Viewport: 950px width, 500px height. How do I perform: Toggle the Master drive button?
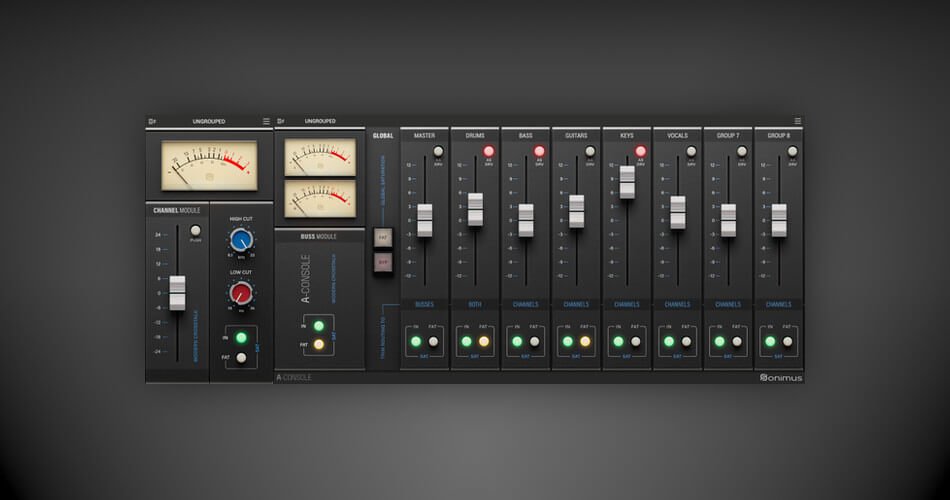pyautogui.click(x=438, y=151)
